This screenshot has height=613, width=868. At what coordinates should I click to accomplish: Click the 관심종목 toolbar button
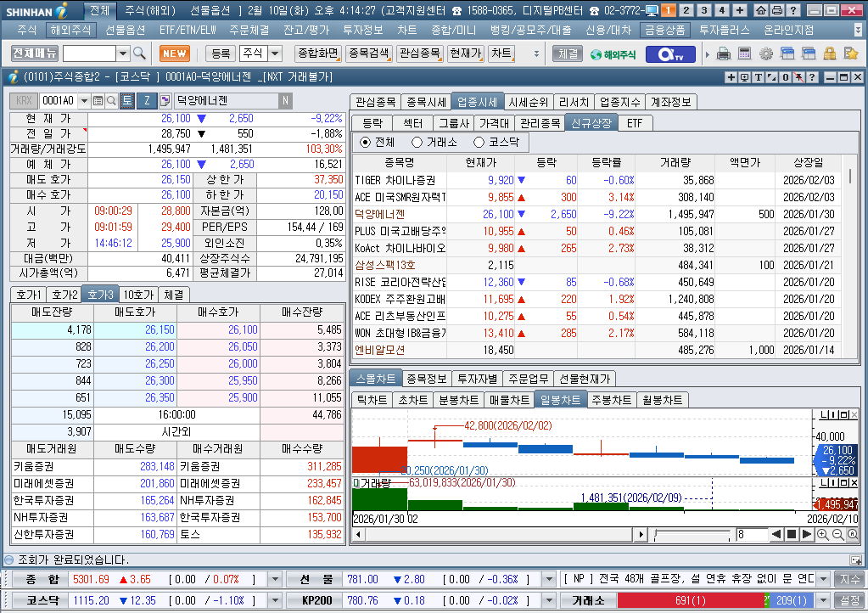click(x=420, y=53)
